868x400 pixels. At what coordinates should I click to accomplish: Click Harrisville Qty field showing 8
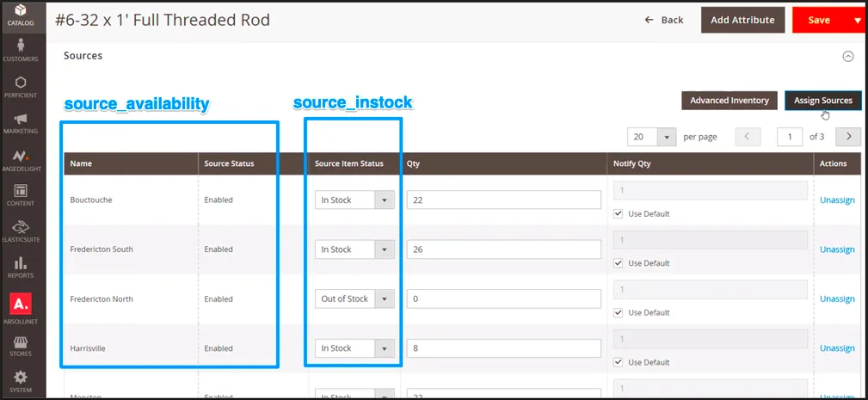click(504, 348)
